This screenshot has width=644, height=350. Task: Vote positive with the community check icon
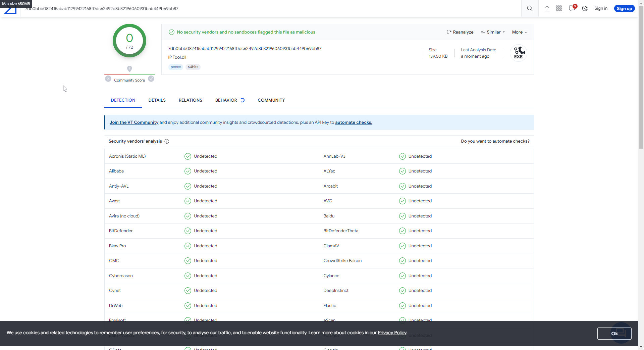click(151, 79)
